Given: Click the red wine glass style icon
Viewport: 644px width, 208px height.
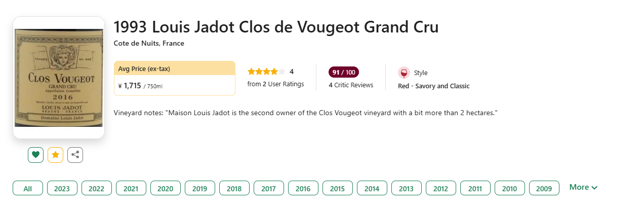Looking at the screenshot, I should pos(404,73).
